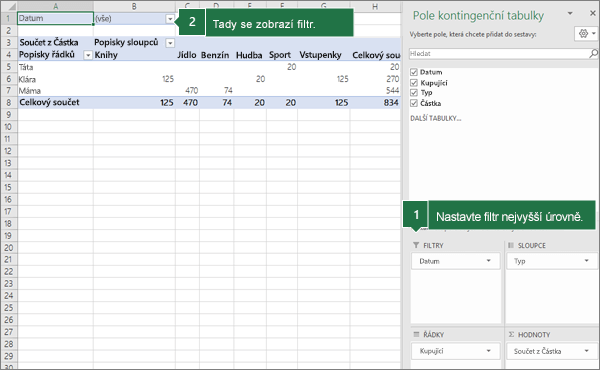This screenshot has width=600, height=370.
Task: Open the gear tools icon in field pane
Action: (583, 34)
